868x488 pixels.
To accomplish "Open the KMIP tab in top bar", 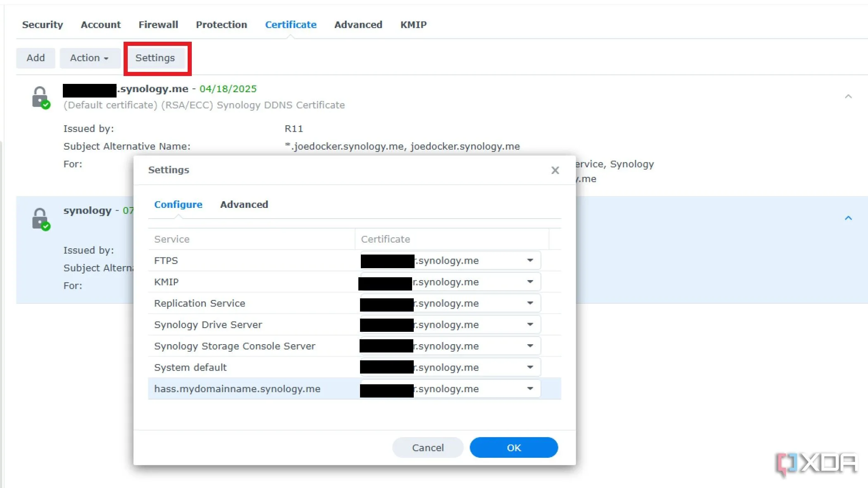I will pos(413,25).
